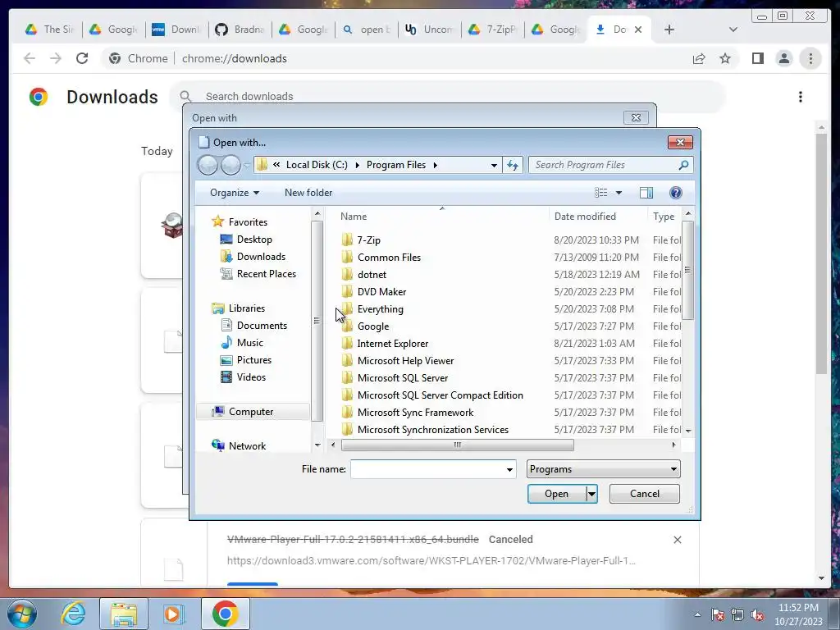Select the dotnet folder
This screenshot has width=840, height=630.
(372, 274)
